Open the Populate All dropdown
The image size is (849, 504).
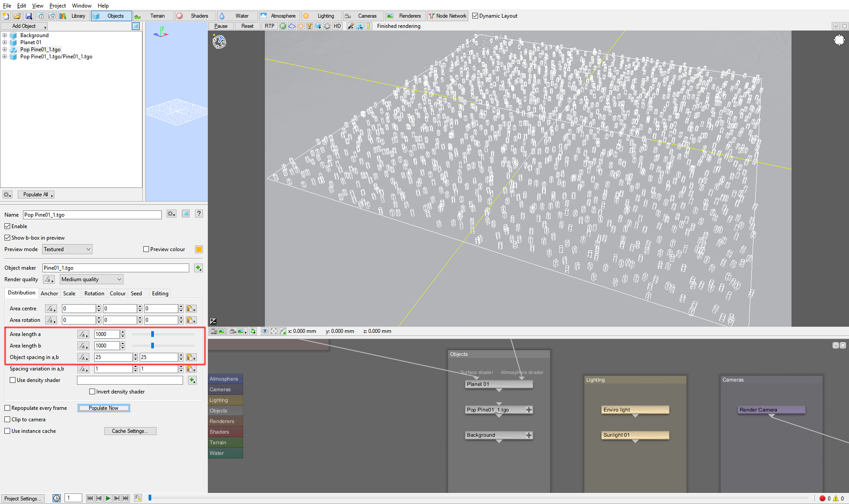coord(36,195)
